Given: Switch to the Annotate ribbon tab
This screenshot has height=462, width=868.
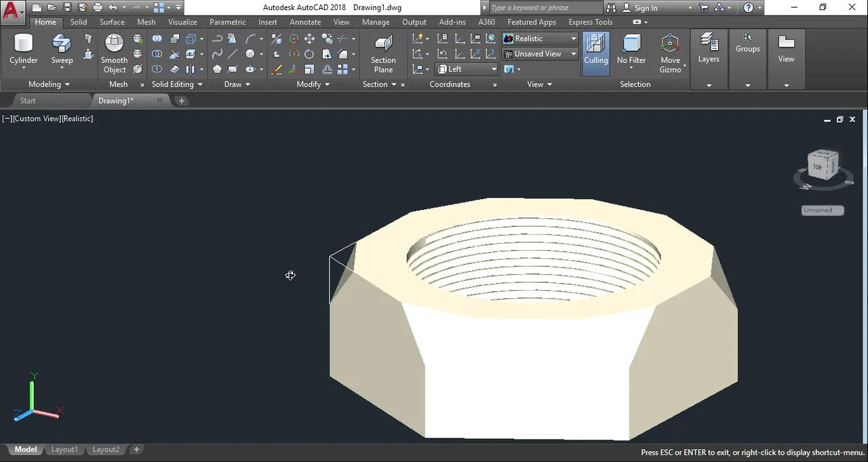Looking at the screenshot, I should [x=305, y=22].
